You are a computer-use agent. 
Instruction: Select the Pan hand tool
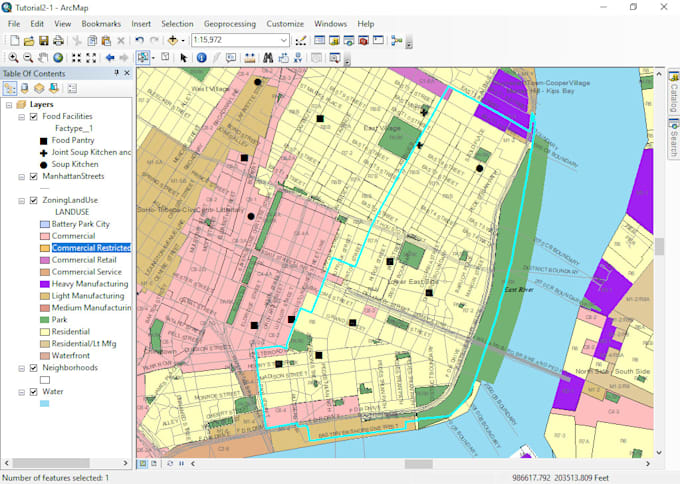(43, 58)
